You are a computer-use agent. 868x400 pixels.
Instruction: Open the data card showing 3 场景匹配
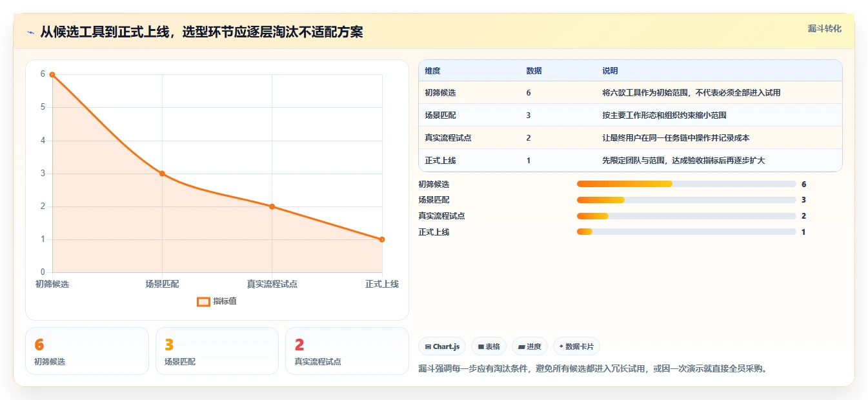217,351
